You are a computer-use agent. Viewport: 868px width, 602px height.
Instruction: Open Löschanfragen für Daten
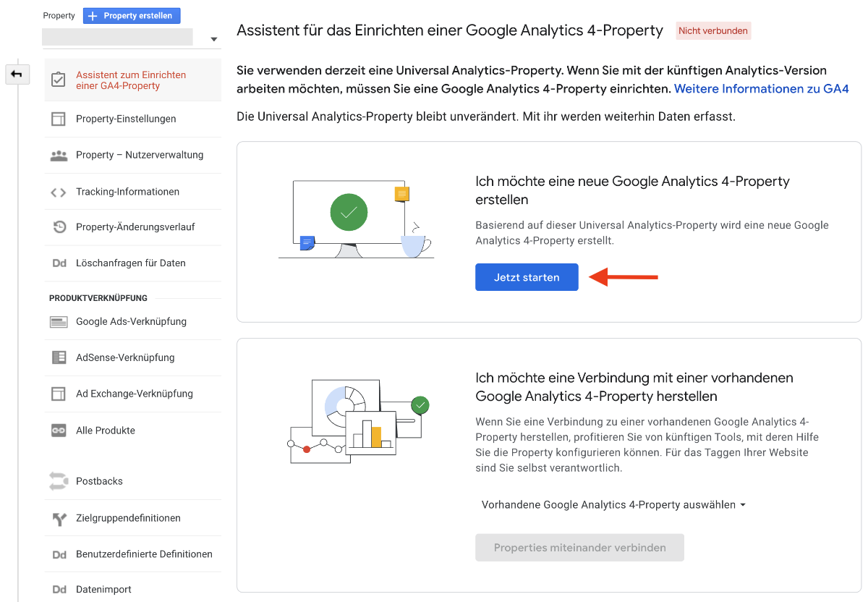132,263
